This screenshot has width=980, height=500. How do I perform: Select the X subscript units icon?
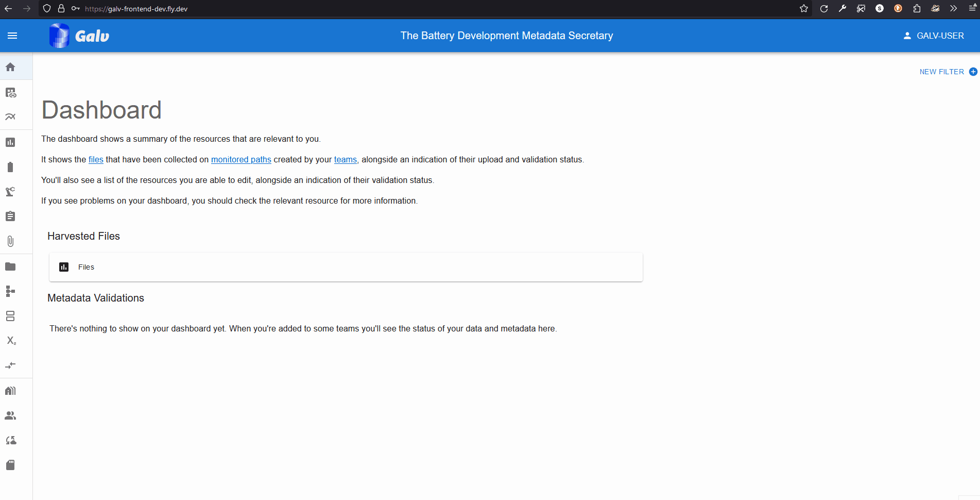point(11,341)
